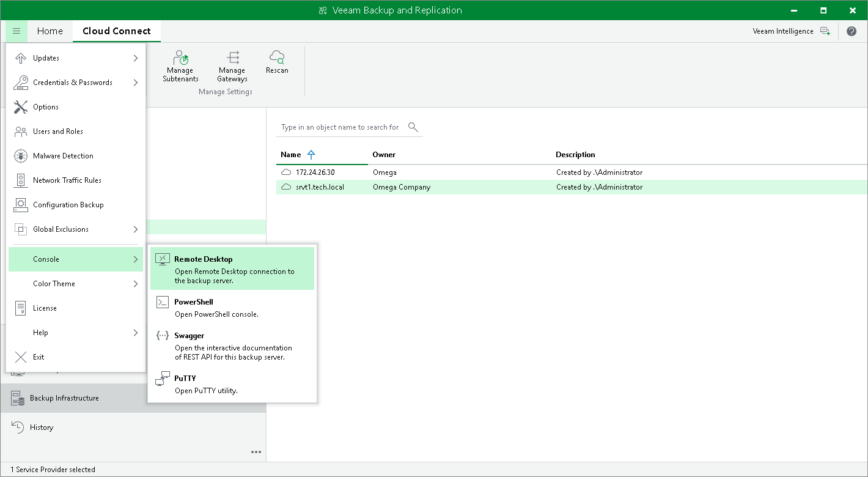This screenshot has height=477, width=868.
Task: Expand the Credentials & Passwords submenu
Action: pos(135,83)
